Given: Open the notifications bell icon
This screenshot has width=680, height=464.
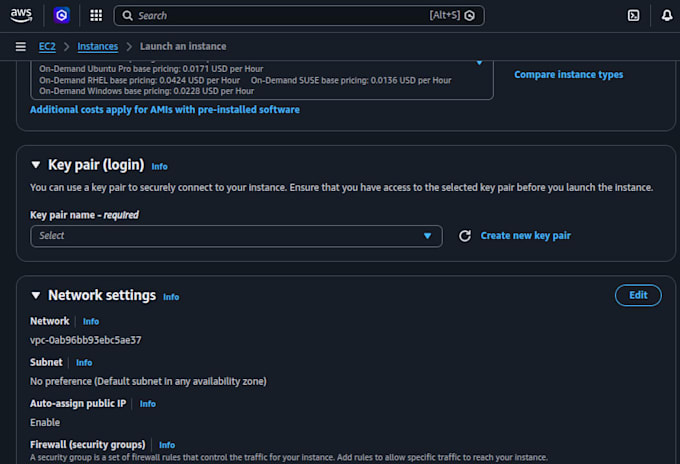Looking at the screenshot, I should (667, 16).
